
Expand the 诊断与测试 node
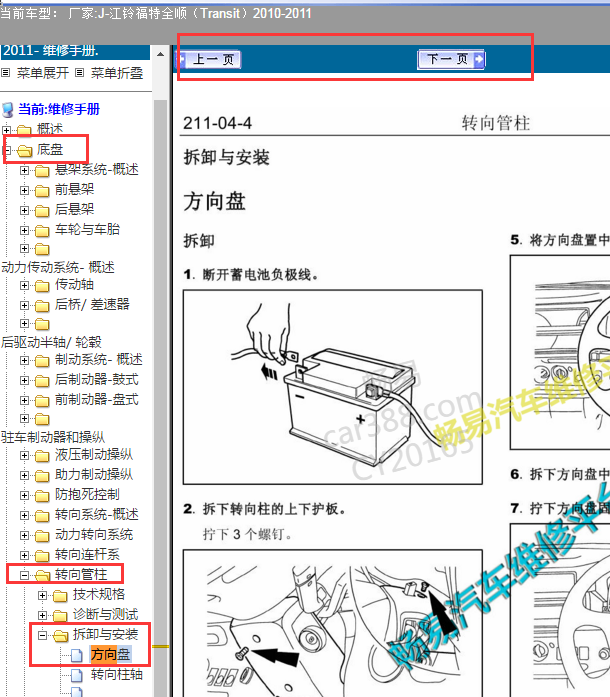[42, 615]
